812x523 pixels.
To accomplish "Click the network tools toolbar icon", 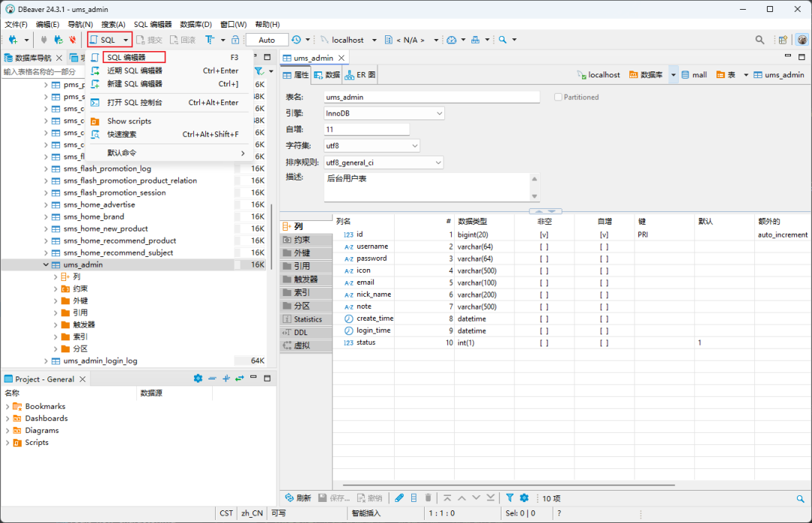I will pos(475,40).
